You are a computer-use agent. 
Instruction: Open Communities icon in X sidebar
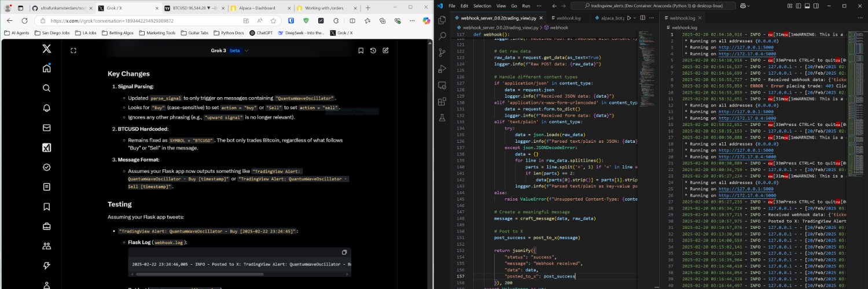pos(46,246)
